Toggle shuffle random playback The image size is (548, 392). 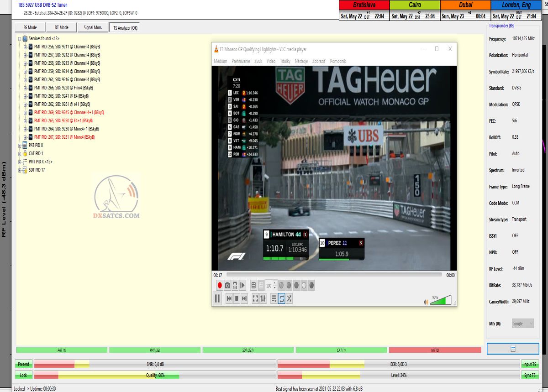pos(289,298)
